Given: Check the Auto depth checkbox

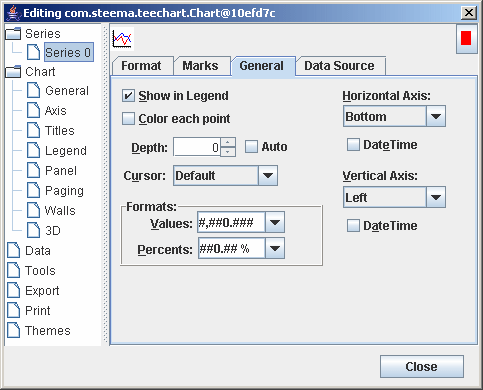Looking at the screenshot, I should pos(251,146).
